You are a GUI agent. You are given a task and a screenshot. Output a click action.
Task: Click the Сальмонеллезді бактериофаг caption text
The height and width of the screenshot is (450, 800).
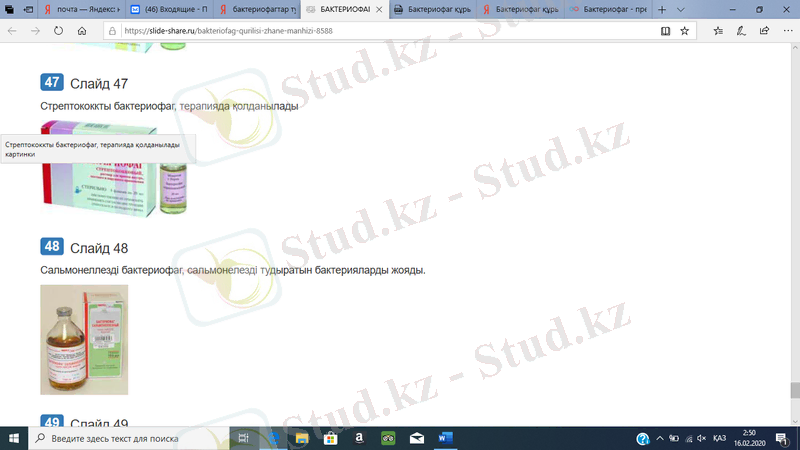(x=233, y=270)
